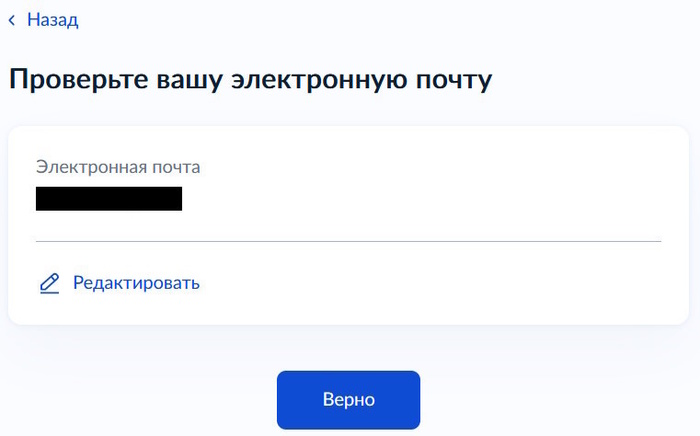The width and height of the screenshot is (700, 436).
Task: Confirm the email with "Верно" button
Action: (348, 400)
